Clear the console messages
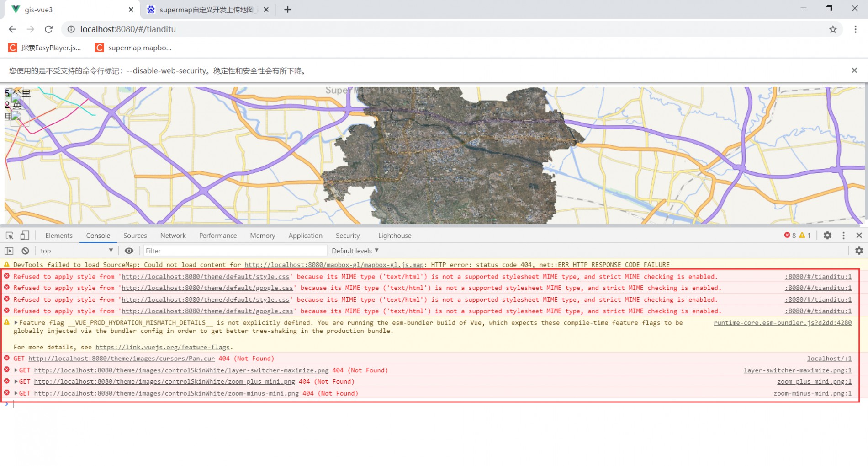The image size is (868, 466). (26, 251)
